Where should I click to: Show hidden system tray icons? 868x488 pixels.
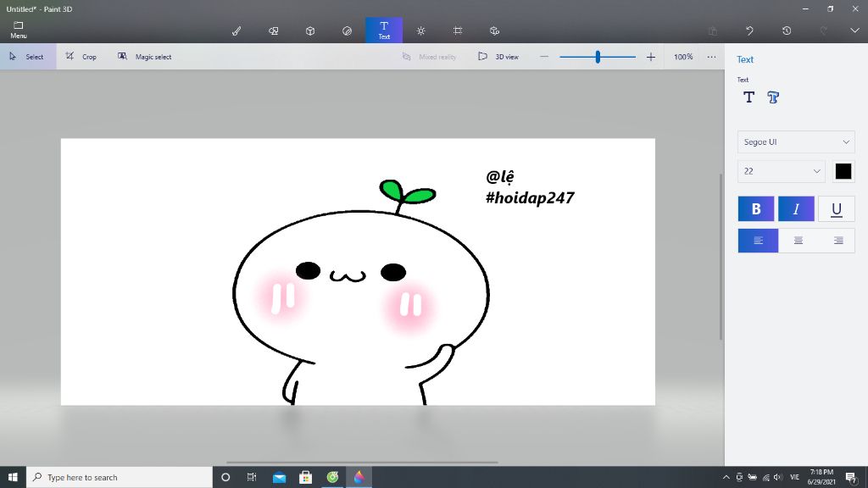pos(726,477)
